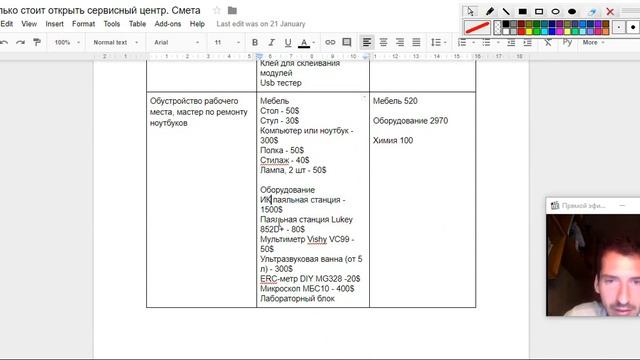
Task: Open the Normal text style dropdown
Action: [116, 42]
